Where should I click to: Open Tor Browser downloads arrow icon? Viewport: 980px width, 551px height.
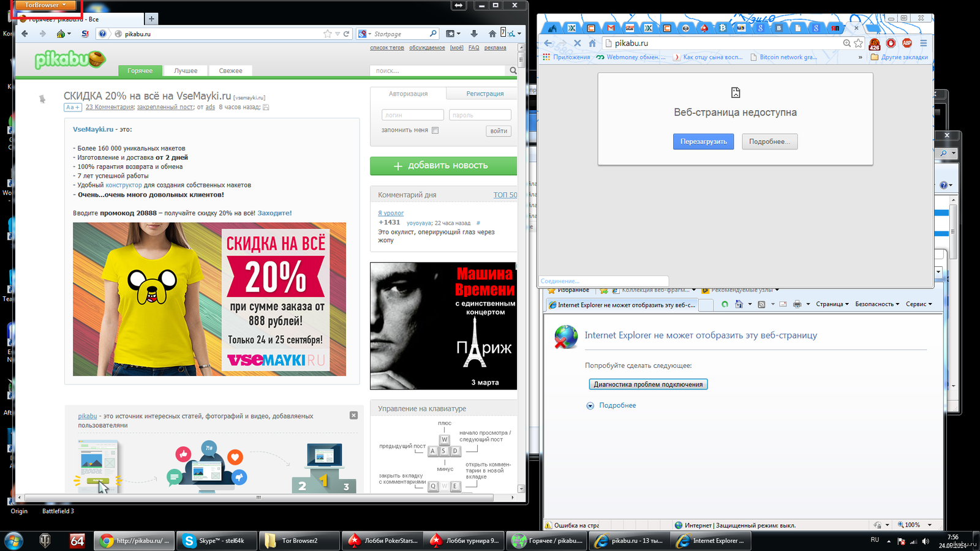tap(474, 34)
